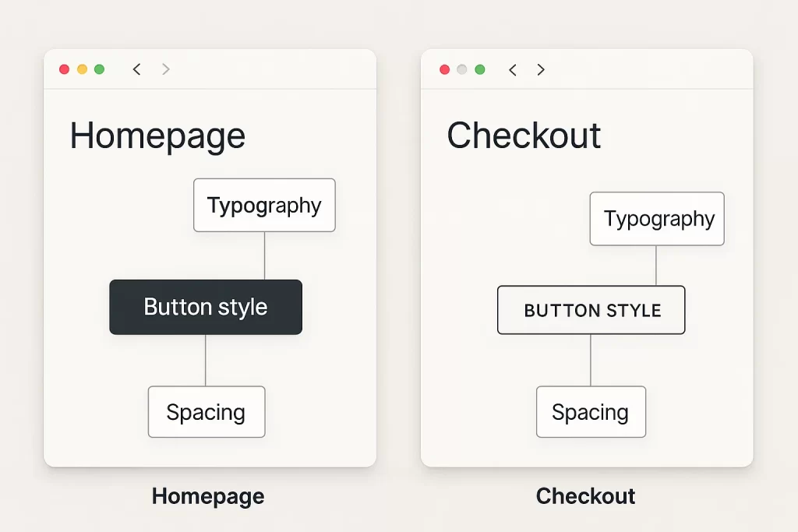This screenshot has height=532, width=798.
Task: Select the bold Homepage caption below the window
Action: pyautogui.click(x=208, y=496)
